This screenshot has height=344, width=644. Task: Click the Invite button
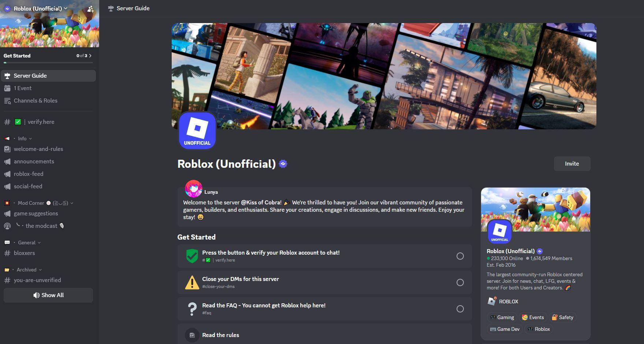point(572,164)
